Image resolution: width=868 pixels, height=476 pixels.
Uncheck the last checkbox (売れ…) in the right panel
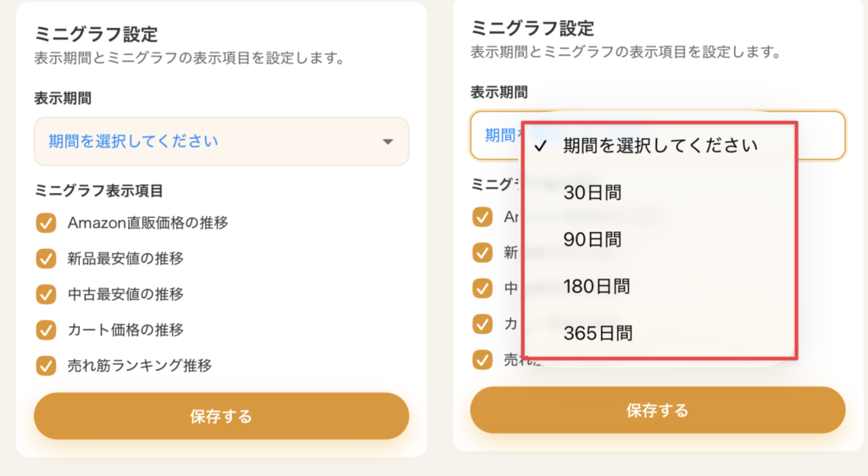coord(482,359)
